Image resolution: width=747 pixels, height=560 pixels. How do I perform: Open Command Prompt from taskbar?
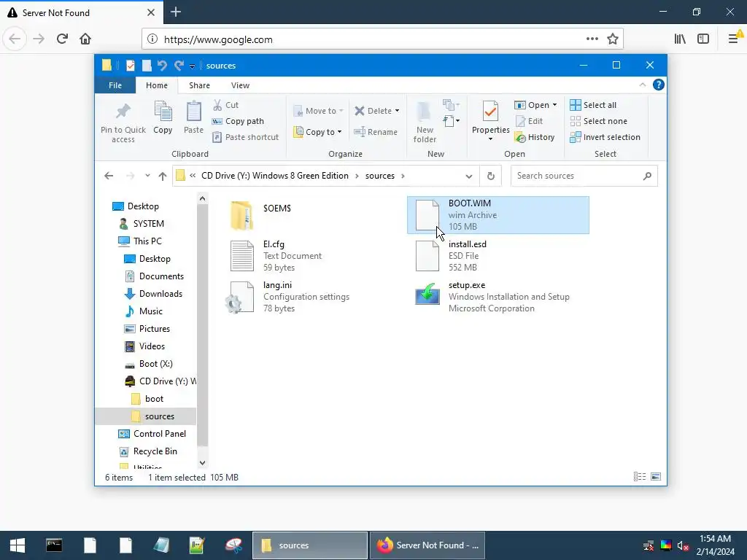pyautogui.click(x=54, y=545)
